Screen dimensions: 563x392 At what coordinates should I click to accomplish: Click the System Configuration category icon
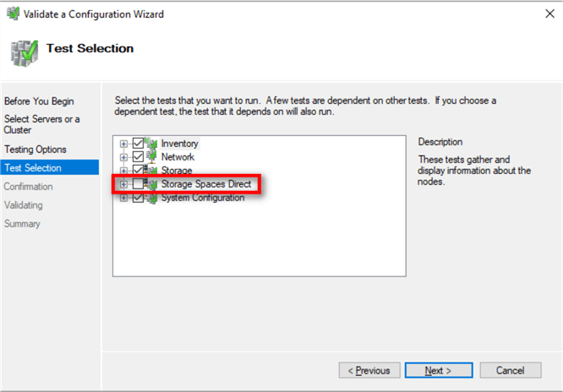tap(151, 198)
